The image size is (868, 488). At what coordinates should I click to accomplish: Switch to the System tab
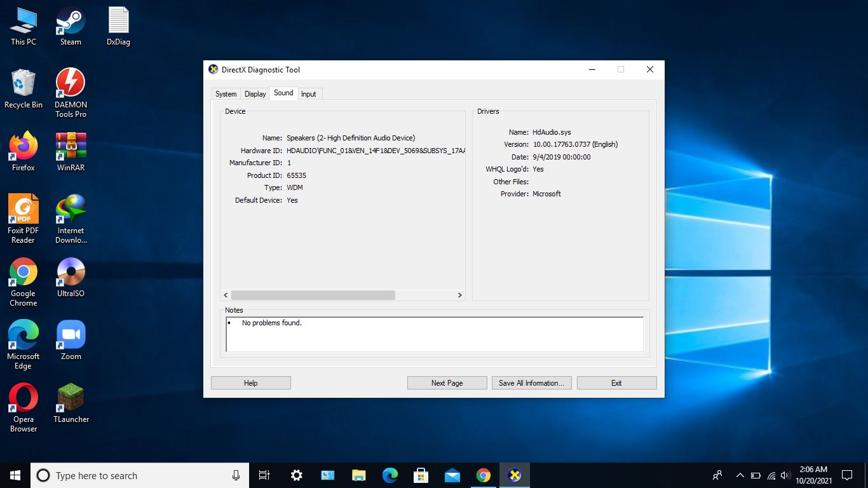pos(226,93)
